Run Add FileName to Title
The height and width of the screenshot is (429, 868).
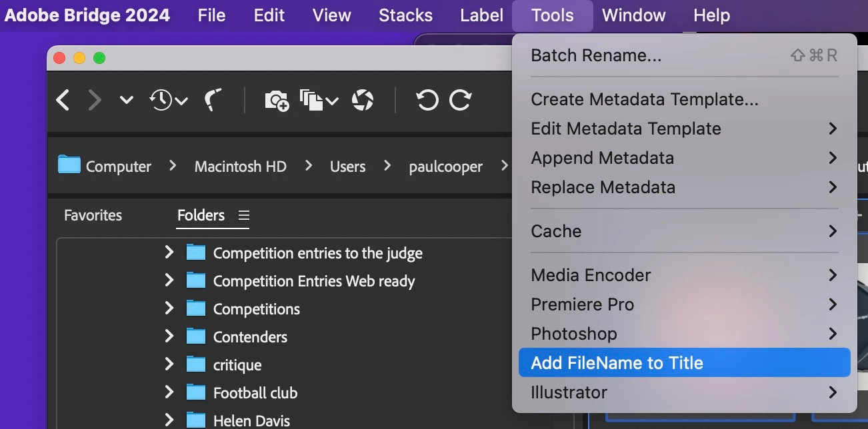(x=684, y=363)
